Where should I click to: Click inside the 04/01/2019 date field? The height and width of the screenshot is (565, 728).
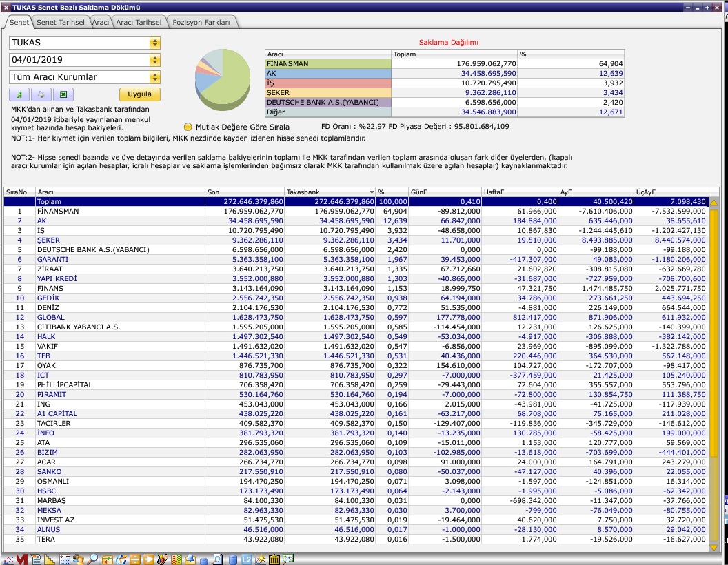point(79,60)
